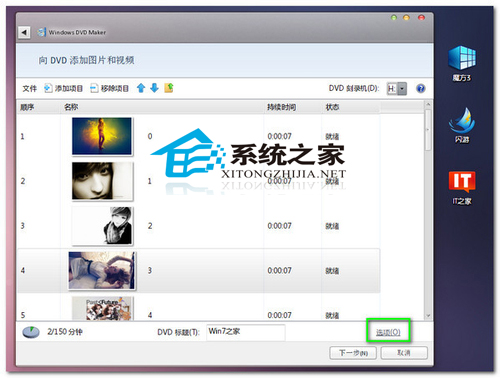Open the IT之家 desktop icon
This screenshot has width=500, height=378.
(462, 188)
